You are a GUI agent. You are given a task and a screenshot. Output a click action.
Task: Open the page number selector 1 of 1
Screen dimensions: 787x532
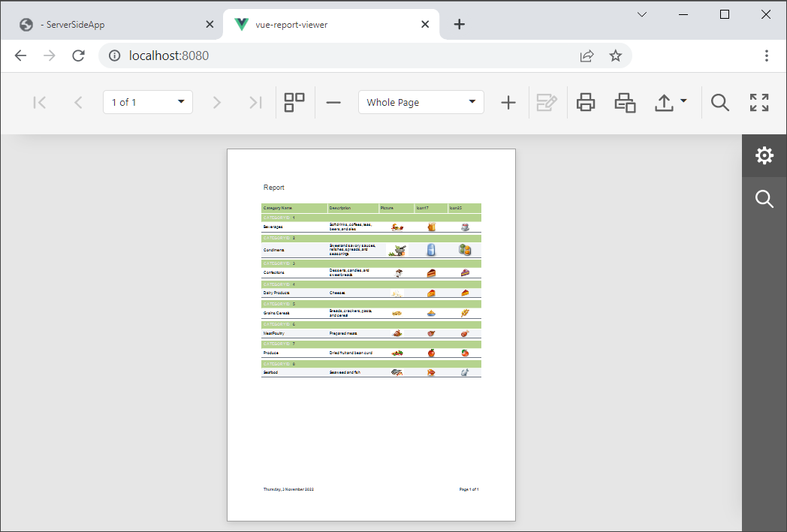pyautogui.click(x=147, y=102)
